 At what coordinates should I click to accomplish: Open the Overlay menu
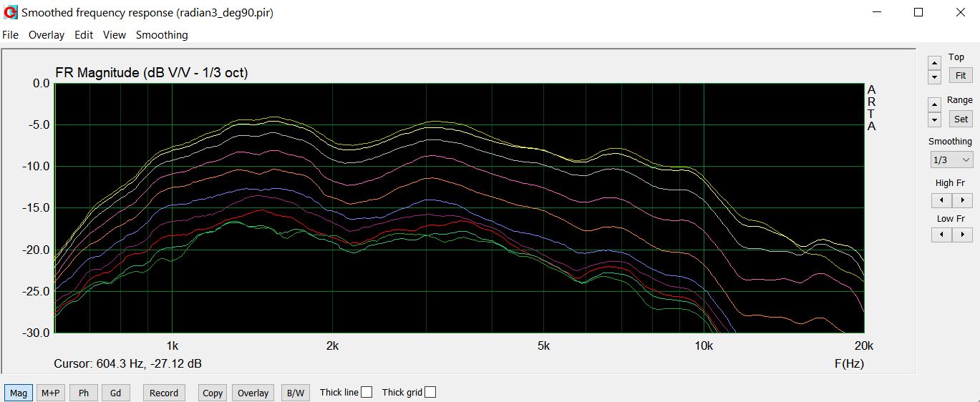coord(47,34)
